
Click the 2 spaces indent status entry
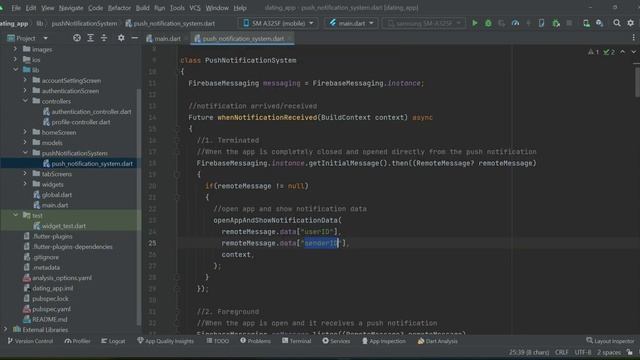(x=609, y=352)
